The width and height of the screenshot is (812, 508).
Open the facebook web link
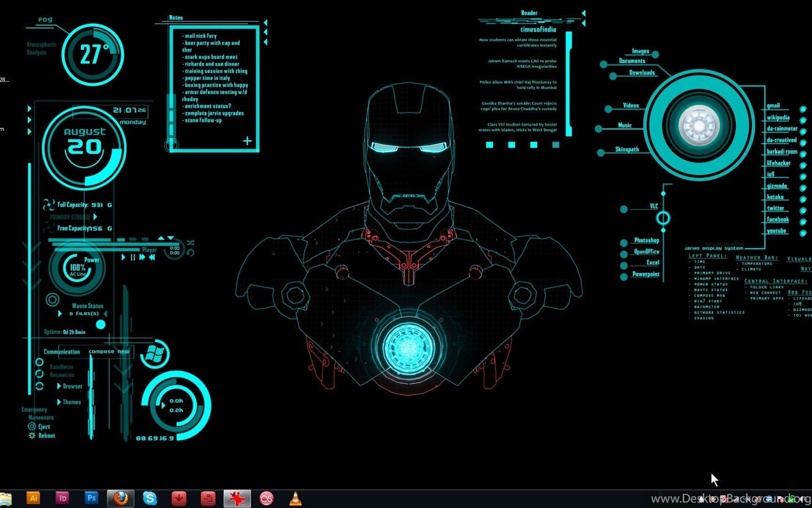778,220
